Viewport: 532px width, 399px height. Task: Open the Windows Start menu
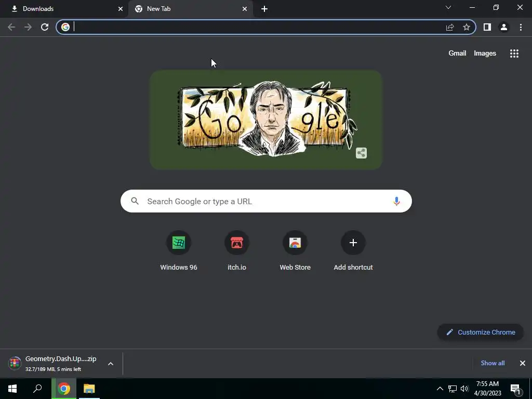tap(12, 389)
